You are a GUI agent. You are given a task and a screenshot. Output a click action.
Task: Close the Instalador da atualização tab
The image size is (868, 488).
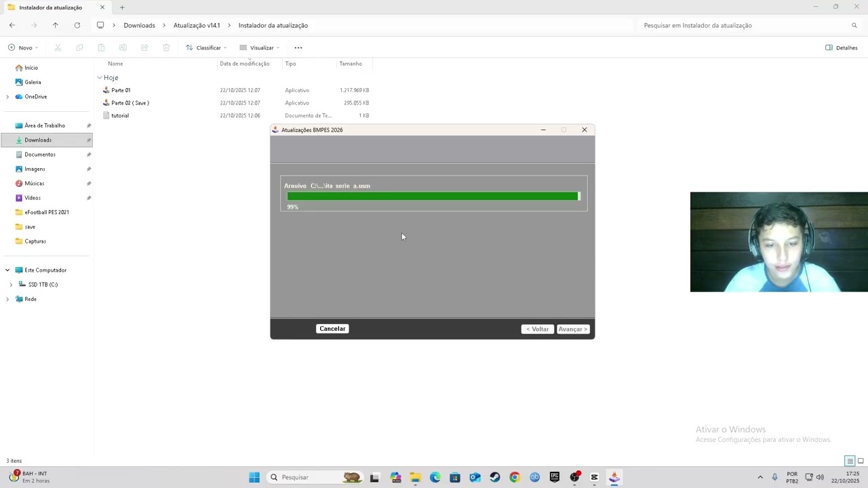[102, 7]
